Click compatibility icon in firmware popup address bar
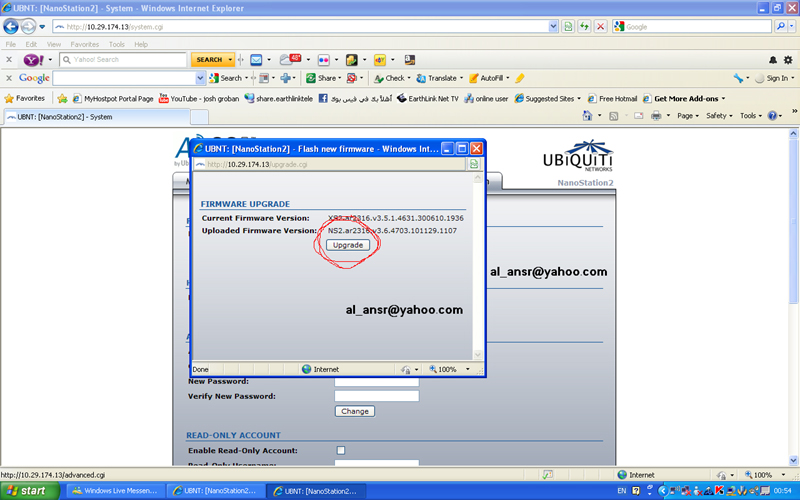The height and width of the screenshot is (500, 800). tap(473, 164)
